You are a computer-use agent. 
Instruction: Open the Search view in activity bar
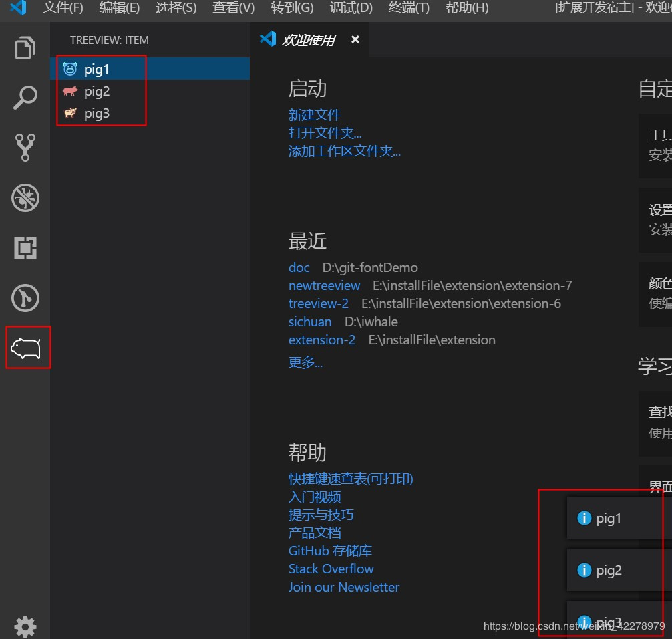25,98
